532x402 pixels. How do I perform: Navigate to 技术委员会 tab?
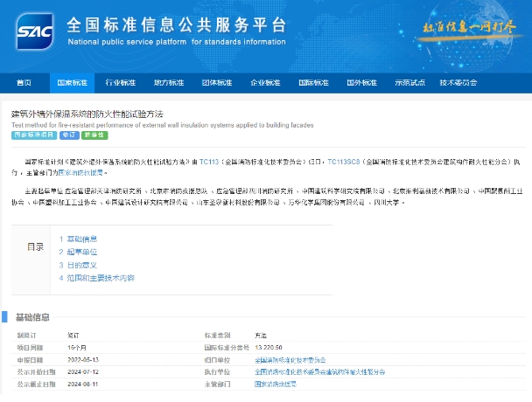tap(458, 83)
